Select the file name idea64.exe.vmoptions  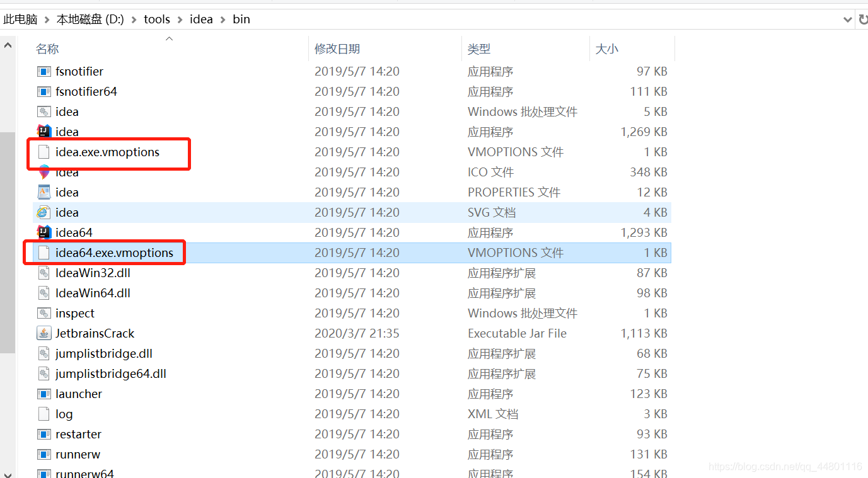[114, 253]
